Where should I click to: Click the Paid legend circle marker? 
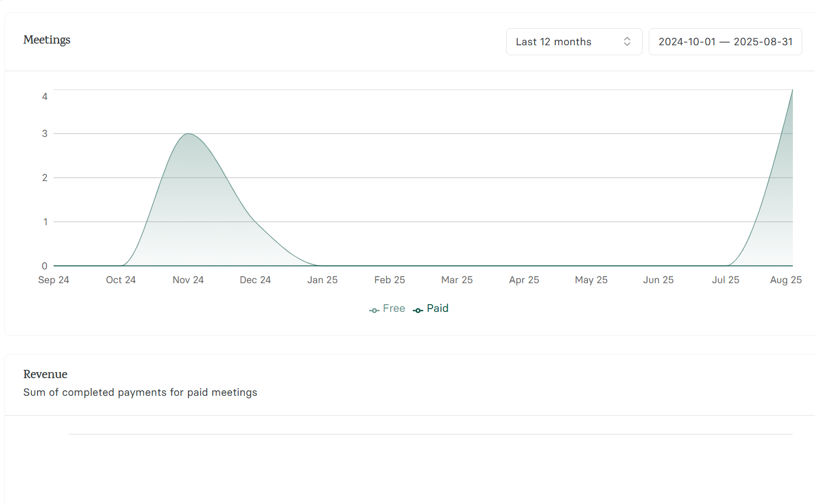pyautogui.click(x=417, y=310)
